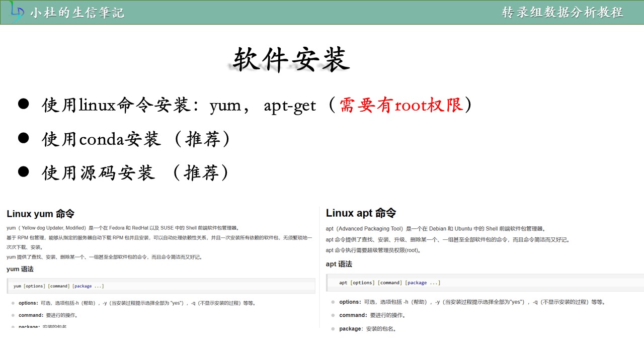The image size is (644, 362).
Task: Click the heading Linux yum 命令
Action: [x=41, y=214]
